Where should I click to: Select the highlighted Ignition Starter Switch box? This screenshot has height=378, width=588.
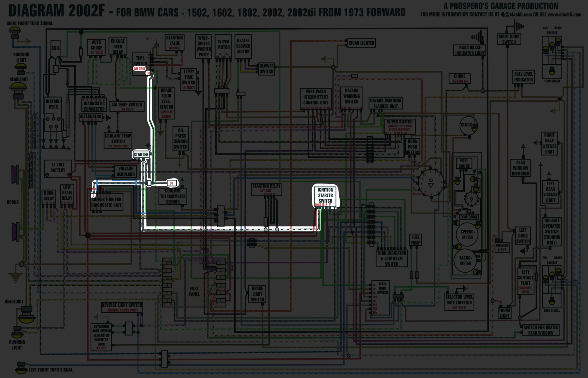tap(326, 196)
